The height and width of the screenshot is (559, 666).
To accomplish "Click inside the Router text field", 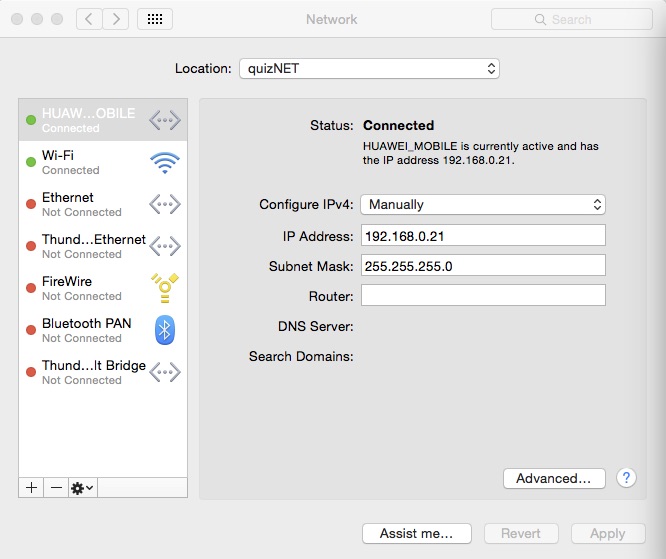I will click(x=483, y=295).
